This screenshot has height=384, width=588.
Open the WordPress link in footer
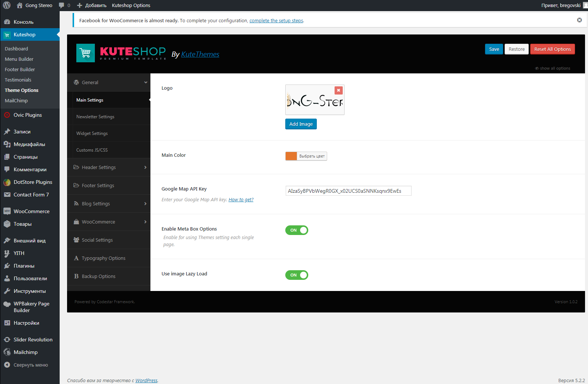click(x=146, y=380)
